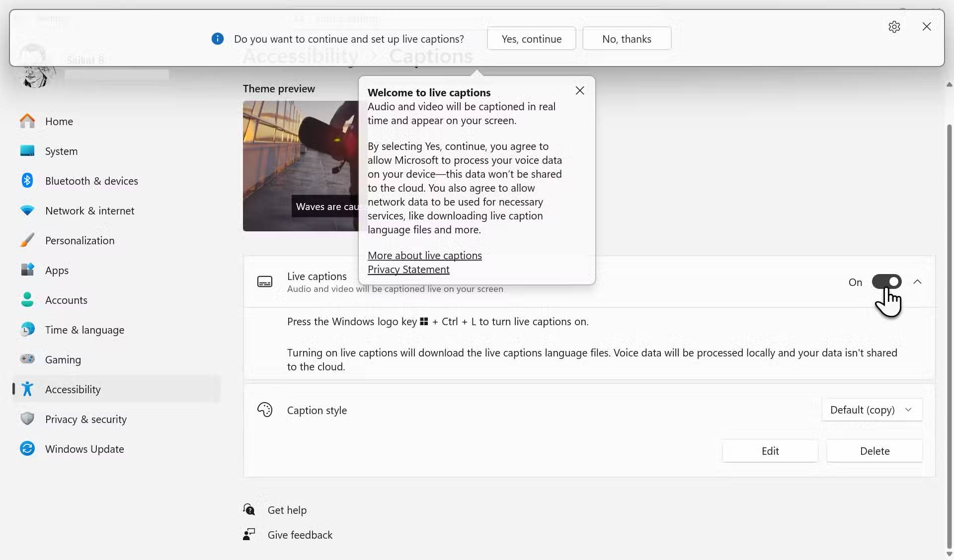This screenshot has width=954, height=560.
Task: Click the Privacy & security shield icon
Action: [x=27, y=419]
